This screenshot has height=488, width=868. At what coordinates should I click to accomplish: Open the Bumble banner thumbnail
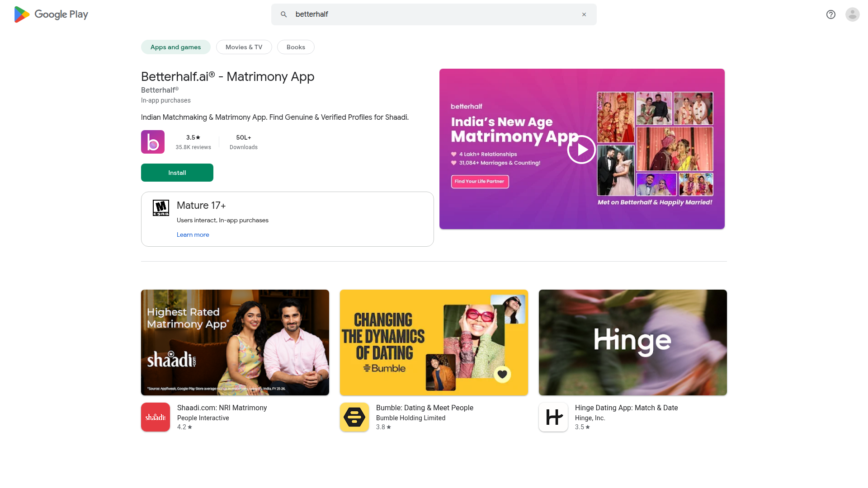(434, 343)
